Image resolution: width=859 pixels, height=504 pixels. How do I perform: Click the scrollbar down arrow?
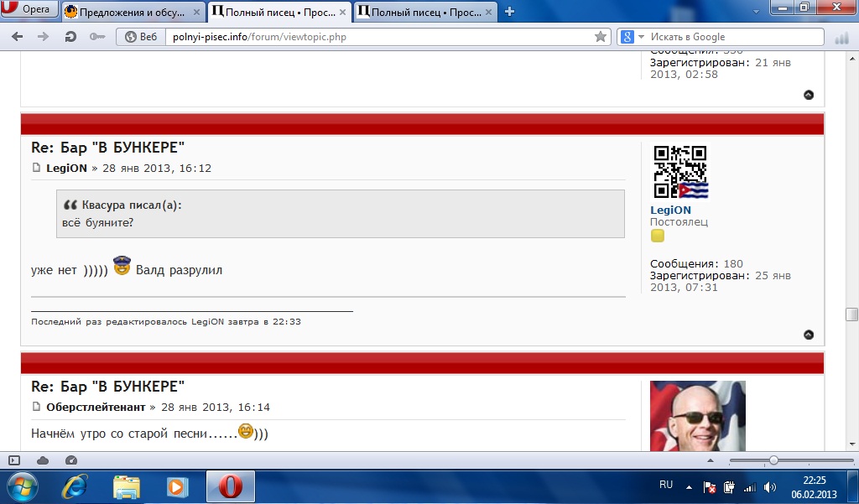click(852, 444)
